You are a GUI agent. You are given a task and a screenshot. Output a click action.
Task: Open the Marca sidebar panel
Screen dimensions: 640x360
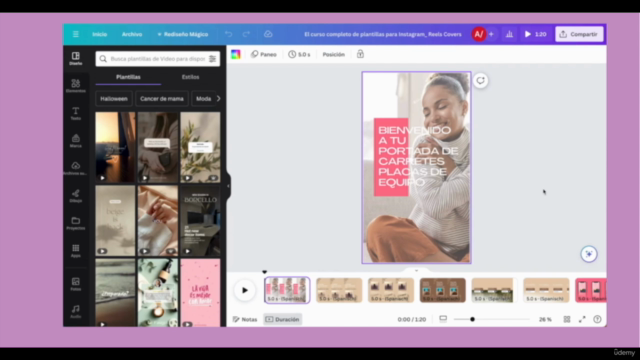[76, 141]
